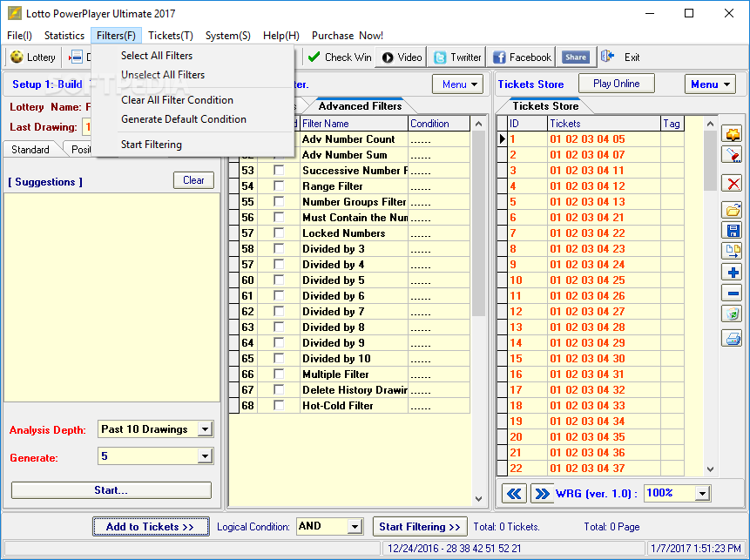The image size is (750, 560).
Task: Go to next tickets page arrow
Action: coord(543,494)
